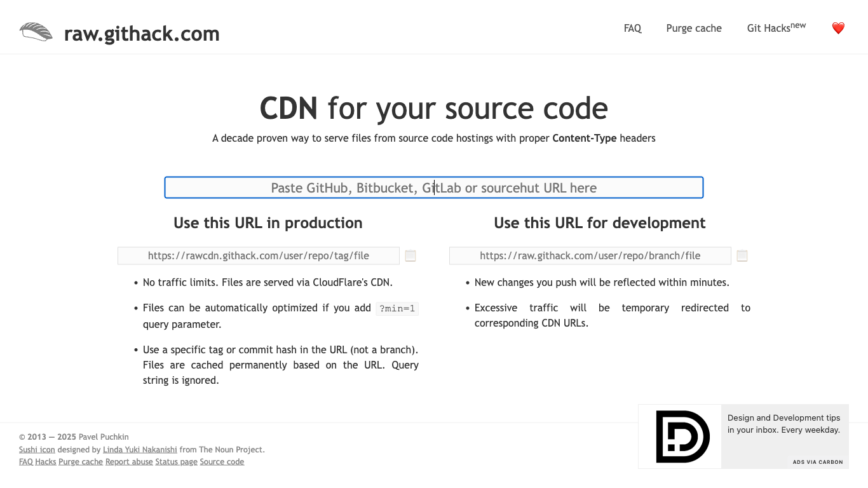Click 'No traffic limits' bullet text
Viewport: 868px width, 488px height.
point(268,282)
